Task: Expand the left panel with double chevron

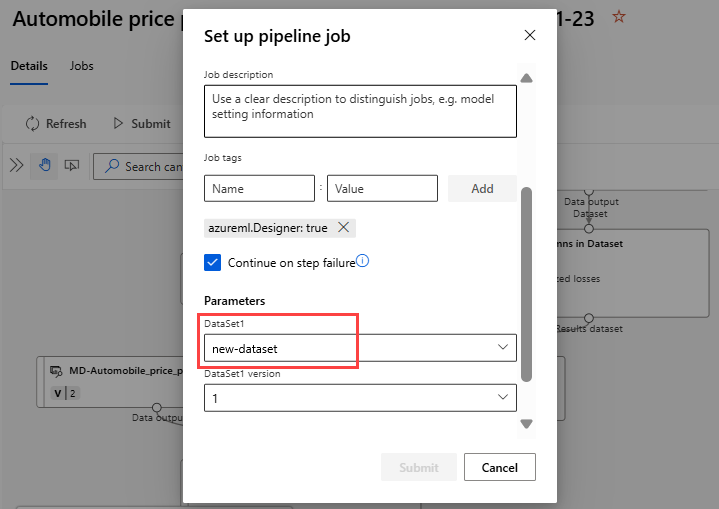Action: 16,166
